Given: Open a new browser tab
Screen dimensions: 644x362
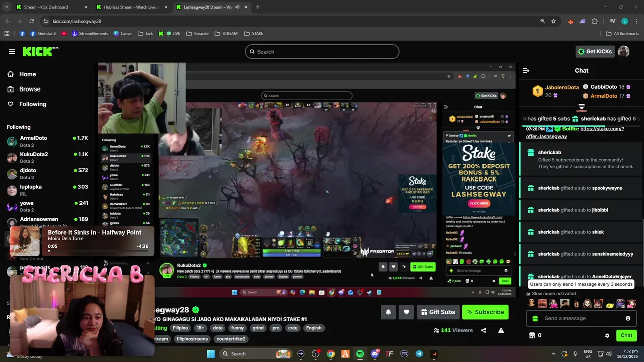Looking at the screenshot, I should point(258,7).
